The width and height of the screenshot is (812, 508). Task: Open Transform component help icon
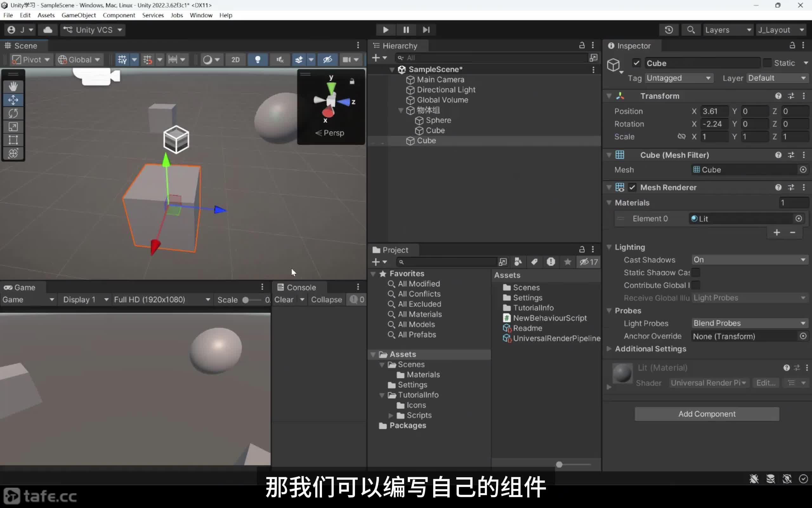(778, 96)
